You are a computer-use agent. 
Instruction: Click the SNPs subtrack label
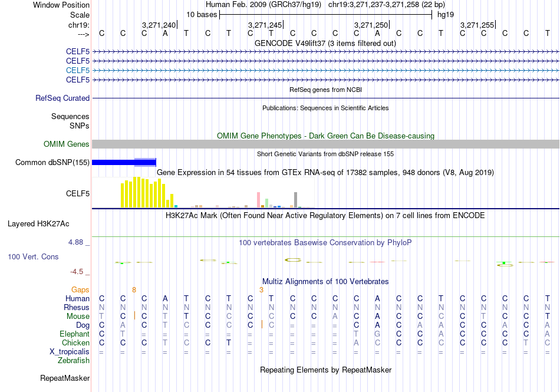(x=80, y=126)
